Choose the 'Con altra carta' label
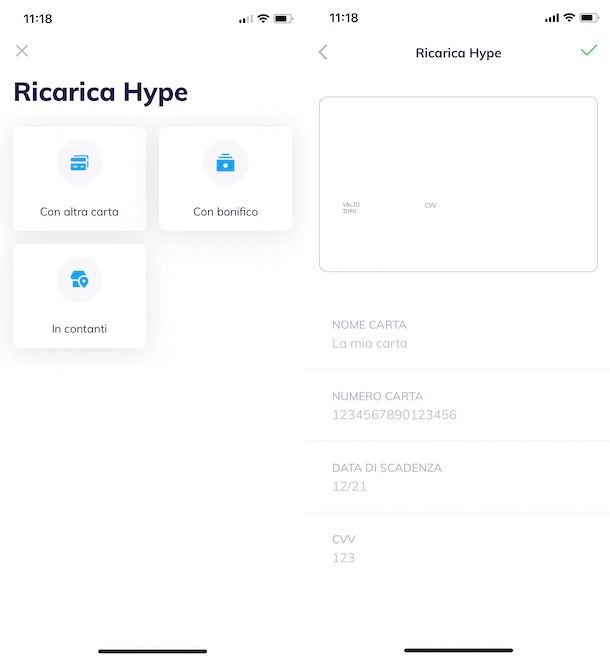This screenshot has height=660, width=610. pyautogui.click(x=79, y=212)
